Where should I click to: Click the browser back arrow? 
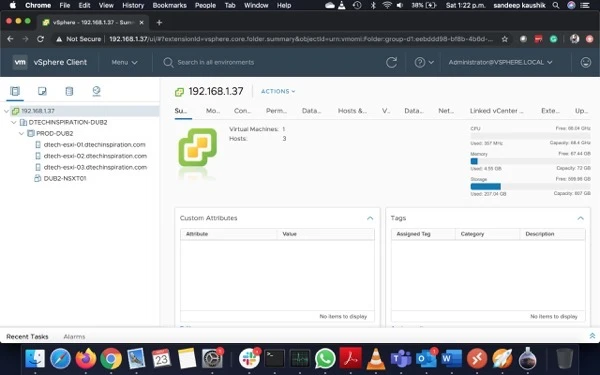10,39
